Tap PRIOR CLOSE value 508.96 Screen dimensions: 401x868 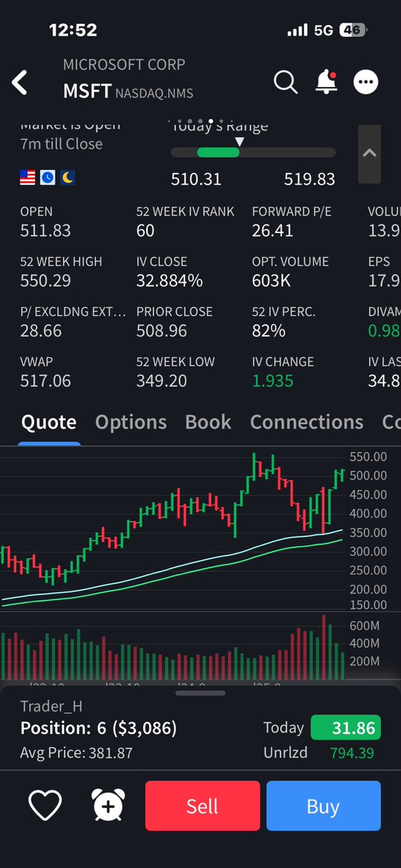click(x=161, y=331)
